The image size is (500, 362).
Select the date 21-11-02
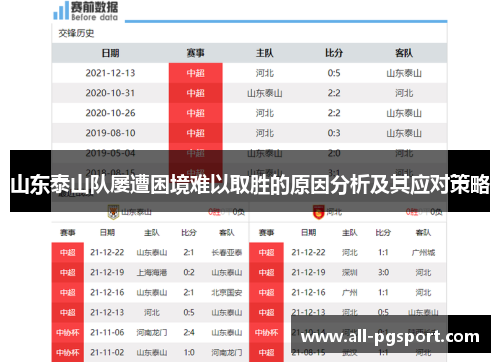(107, 353)
